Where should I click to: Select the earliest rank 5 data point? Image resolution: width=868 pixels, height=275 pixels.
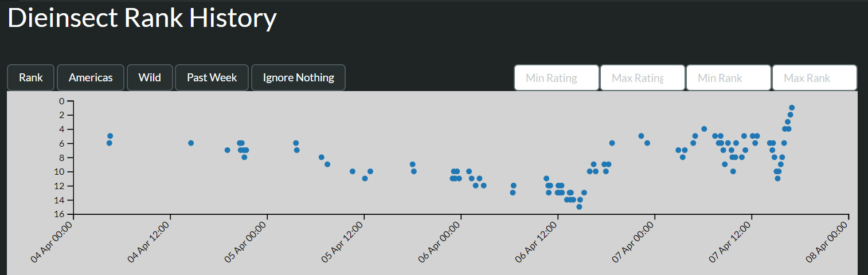pyautogui.click(x=110, y=136)
